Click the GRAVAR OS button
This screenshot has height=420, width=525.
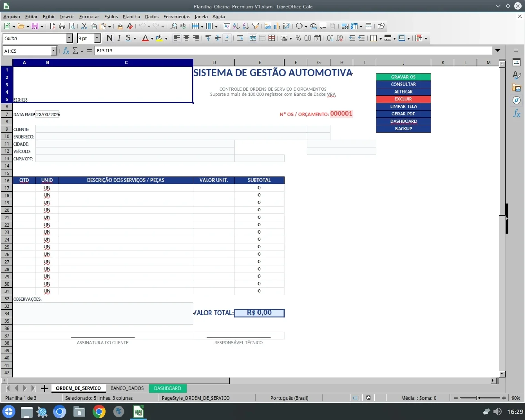(x=403, y=77)
